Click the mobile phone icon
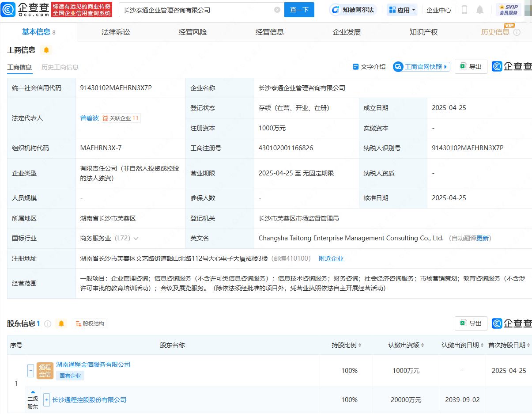Image resolution: width=532 pixels, height=414 pixels. tap(464, 10)
